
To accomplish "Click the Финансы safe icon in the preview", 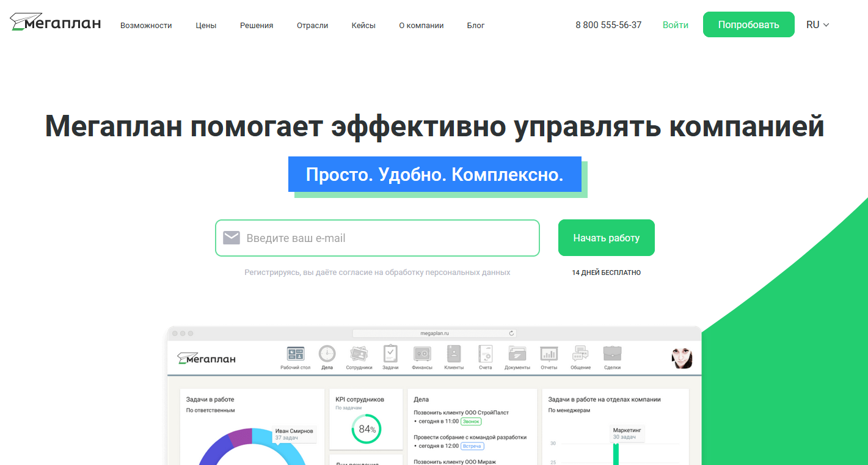I will (422, 354).
